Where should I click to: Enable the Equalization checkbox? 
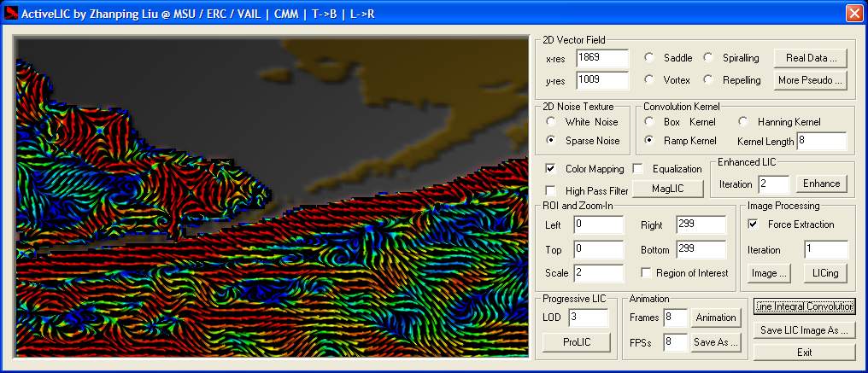click(x=637, y=169)
